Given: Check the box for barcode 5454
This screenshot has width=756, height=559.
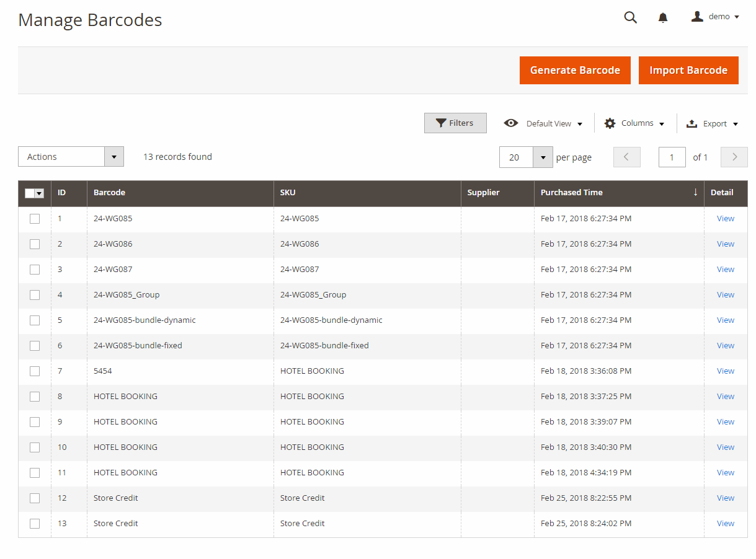Looking at the screenshot, I should click(x=35, y=371).
